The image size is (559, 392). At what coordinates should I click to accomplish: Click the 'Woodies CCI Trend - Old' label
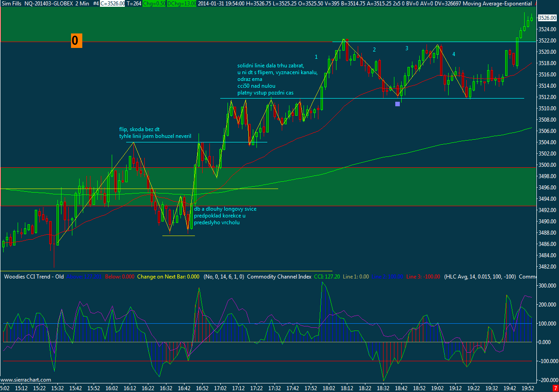coord(34,276)
